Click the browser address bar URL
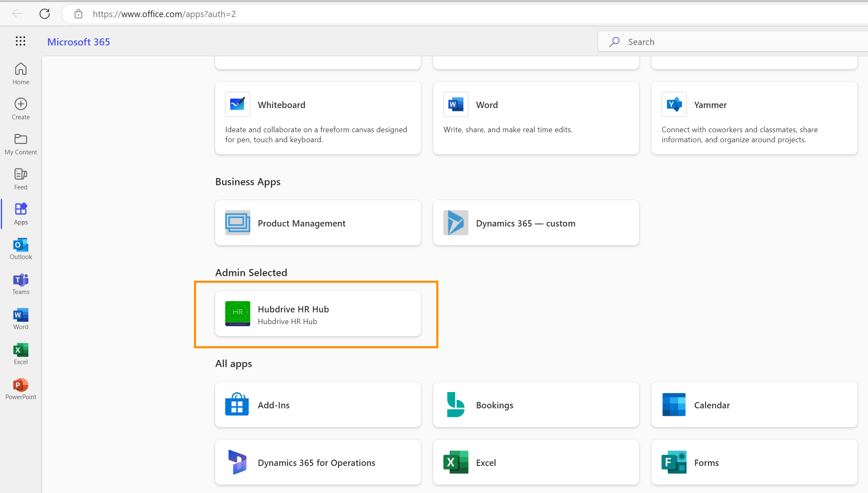This screenshot has height=493, width=868. (165, 14)
